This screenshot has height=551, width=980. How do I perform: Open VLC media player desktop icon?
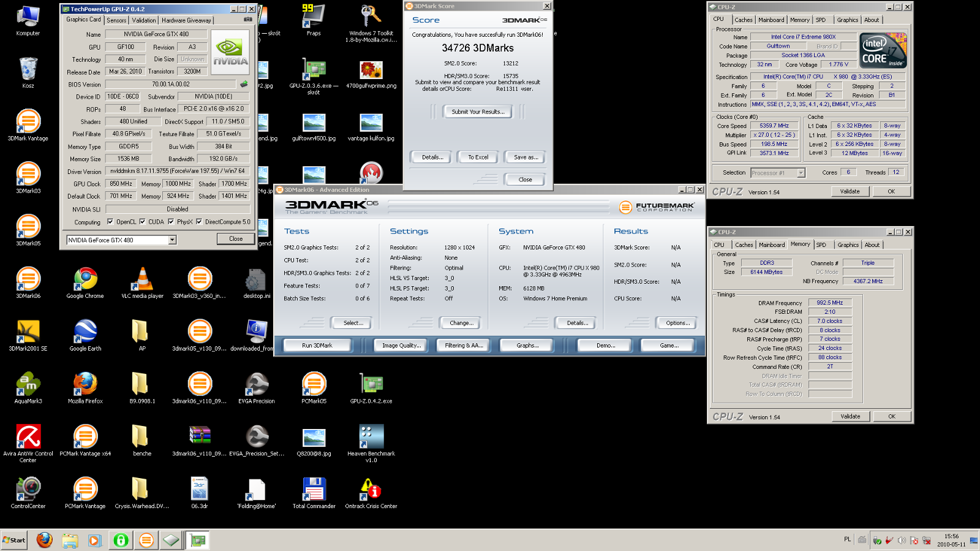click(142, 283)
